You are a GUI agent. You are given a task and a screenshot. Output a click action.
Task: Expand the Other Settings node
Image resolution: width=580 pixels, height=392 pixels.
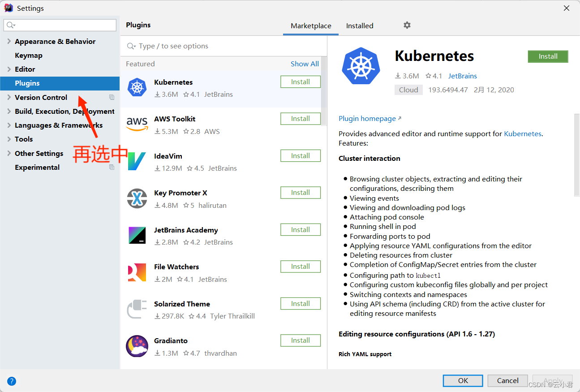9,153
